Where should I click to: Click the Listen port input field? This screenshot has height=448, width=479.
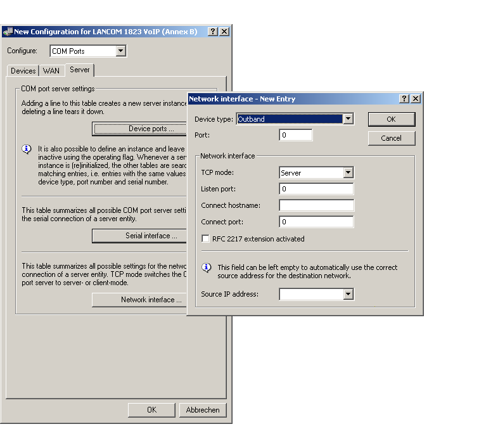[x=316, y=189]
